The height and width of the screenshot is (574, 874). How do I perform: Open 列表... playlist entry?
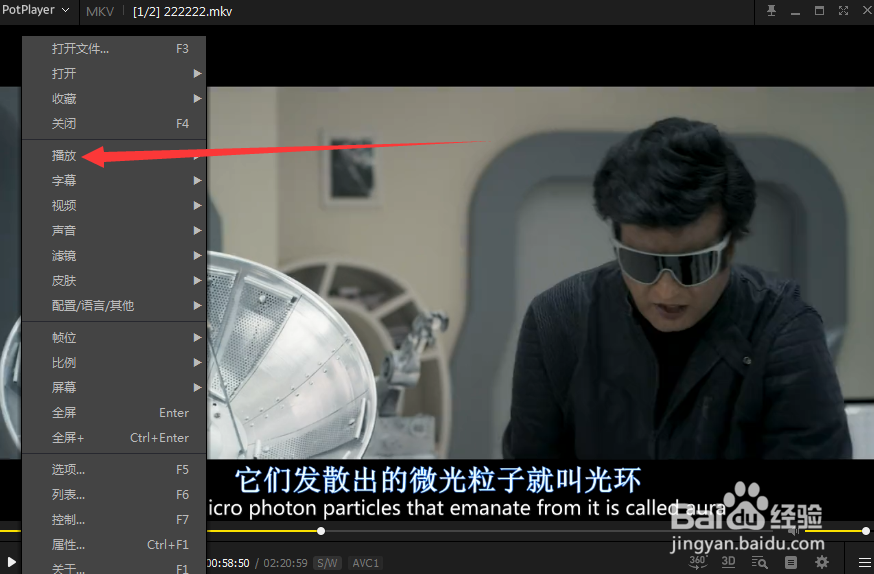(114, 495)
